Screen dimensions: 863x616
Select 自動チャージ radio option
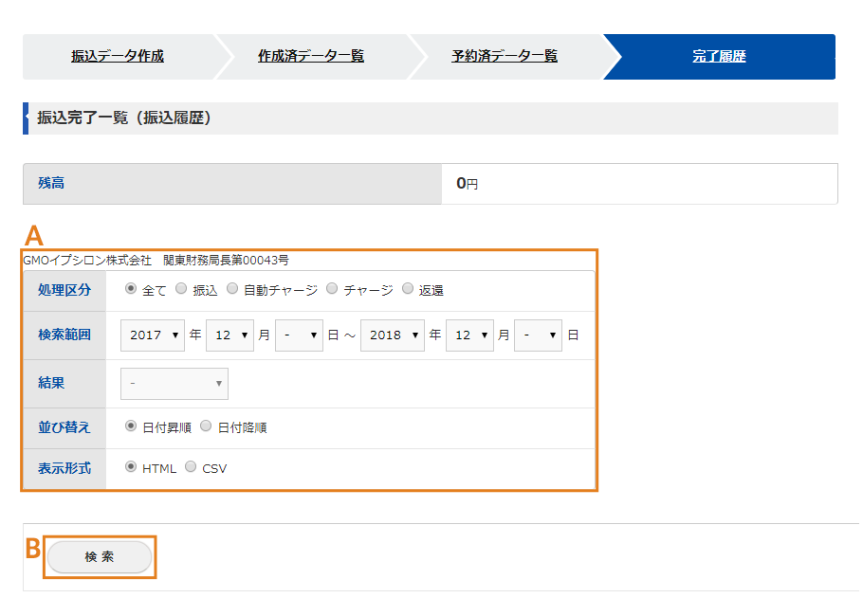[232, 289]
